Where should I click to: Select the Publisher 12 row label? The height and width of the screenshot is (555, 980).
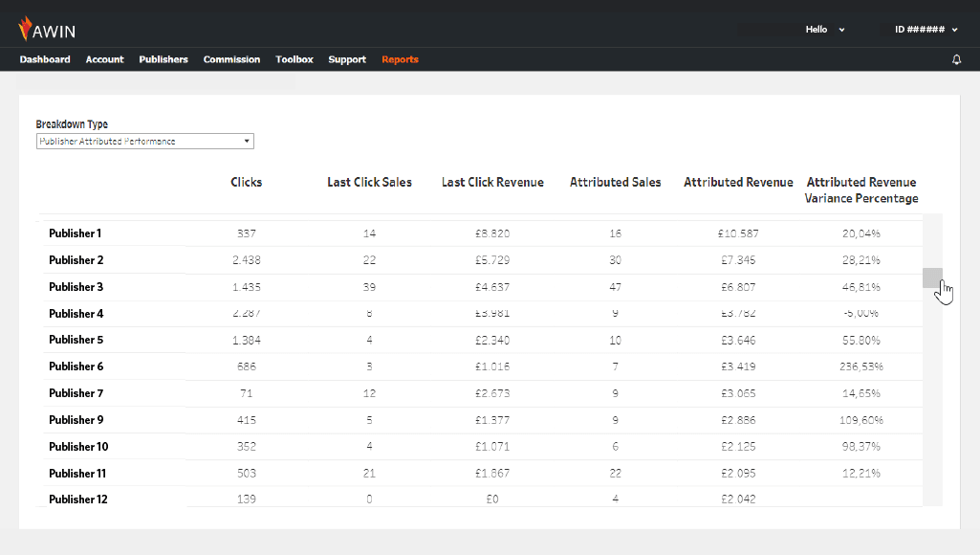pos(78,499)
